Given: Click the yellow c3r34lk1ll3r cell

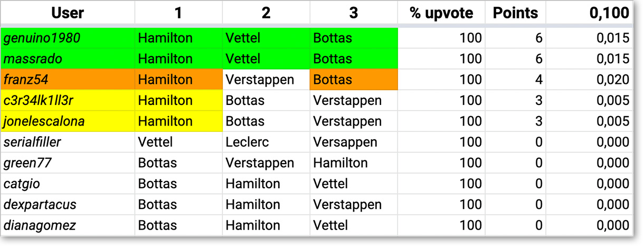Looking at the screenshot, I should tap(68, 100).
